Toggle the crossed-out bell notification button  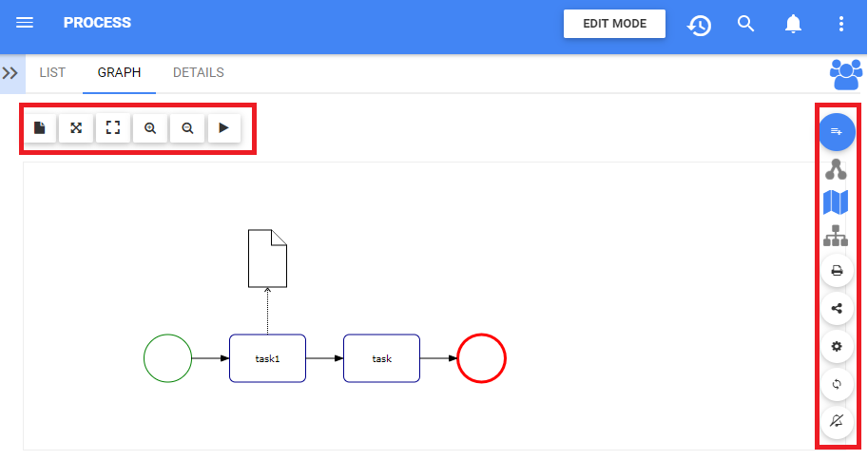(x=837, y=420)
